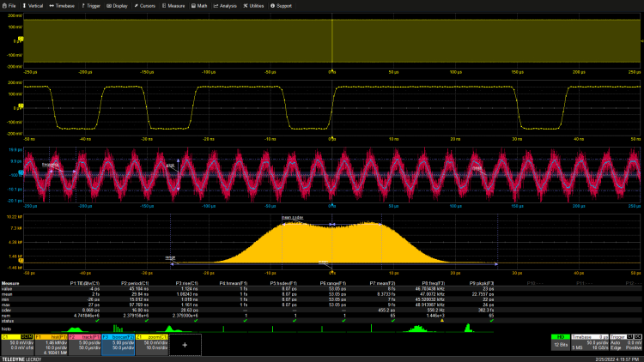This screenshot has width=644, height=362.
Task: Click the F1 trace indicator on histogram grid
Action: 21,261
